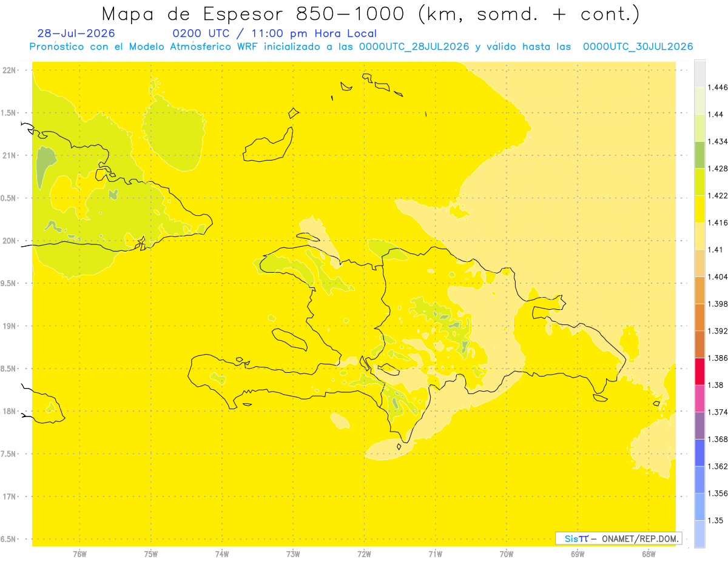This screenshot has width=728, height=562.
Task: Click the colorbar value '1.386'
Action: [719, 358]
